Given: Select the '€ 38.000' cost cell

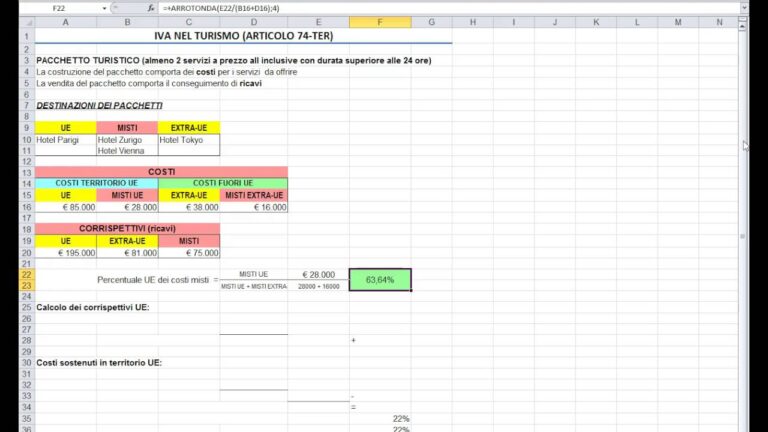Looking at the screenshot, I should point(189,207).
